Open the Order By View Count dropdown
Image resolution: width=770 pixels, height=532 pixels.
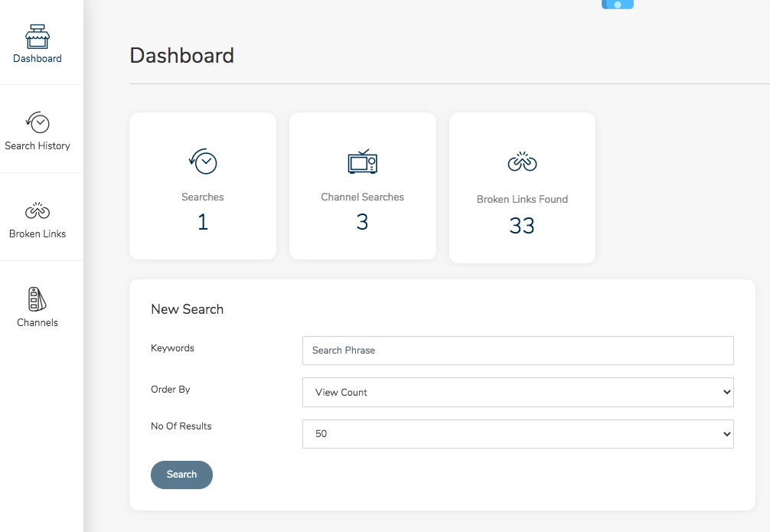point(518,393)
